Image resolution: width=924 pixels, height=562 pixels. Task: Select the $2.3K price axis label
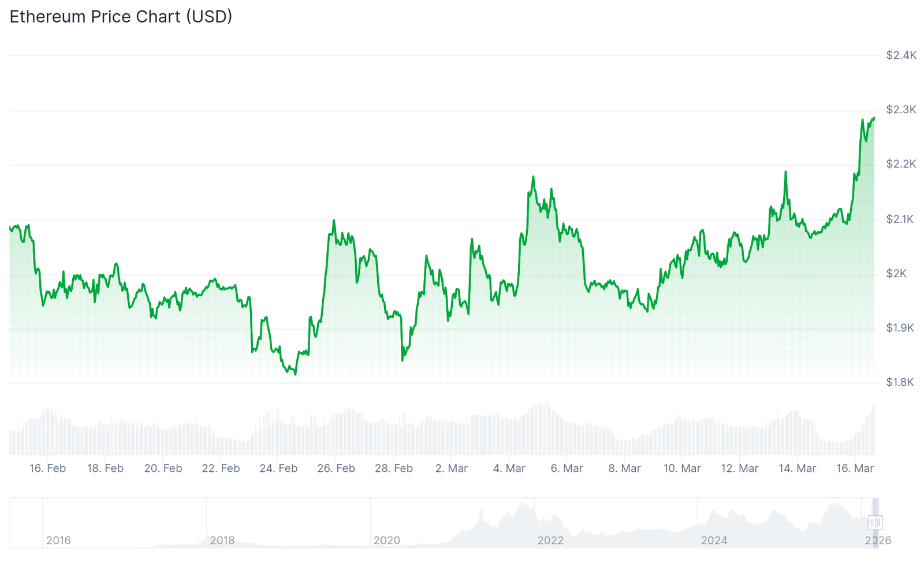click(x=901, y=110)
